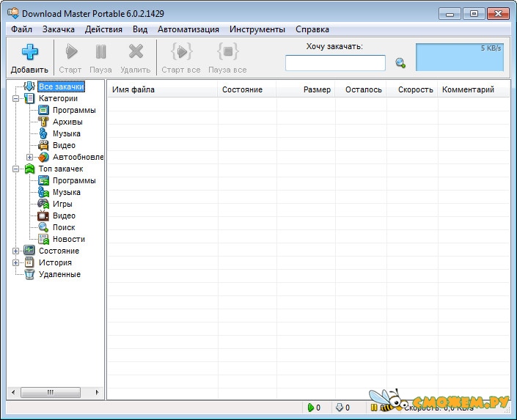Click the Хочу закачать search field
517x420 pixels.
pyautogui.click(x=335, y=62)
